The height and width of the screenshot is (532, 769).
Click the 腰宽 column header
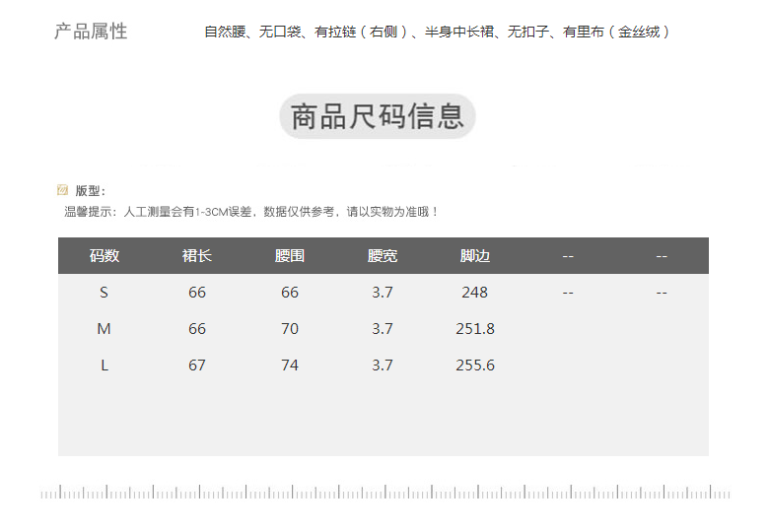coord(383,256)
